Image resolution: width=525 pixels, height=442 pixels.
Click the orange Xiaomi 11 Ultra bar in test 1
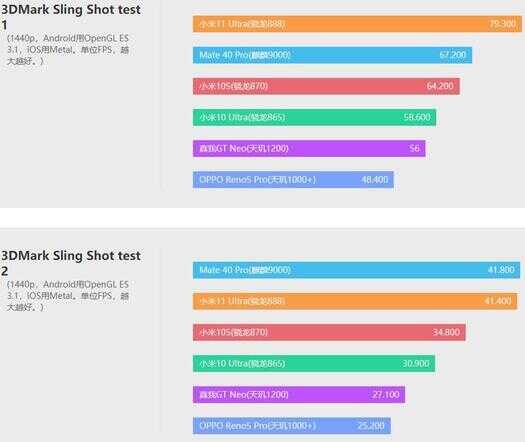click(357, 24)
